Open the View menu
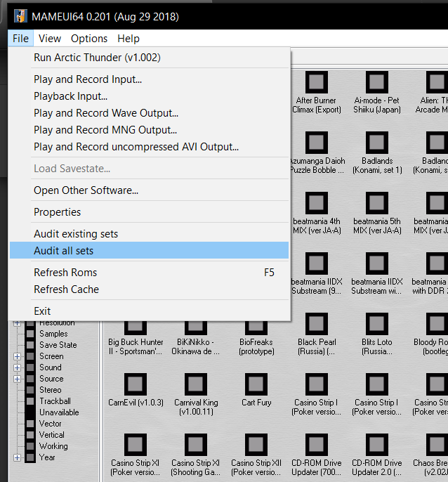 coord(50,39)
